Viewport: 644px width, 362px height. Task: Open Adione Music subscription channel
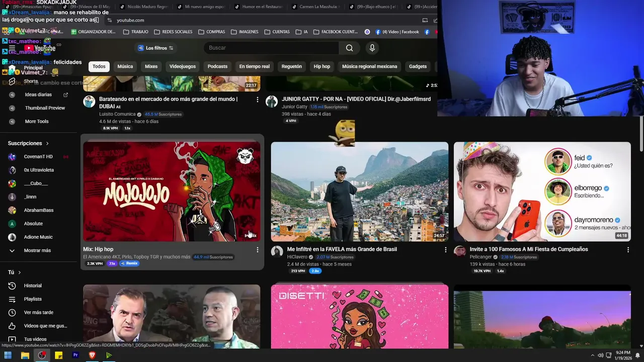tap(37, 237)
